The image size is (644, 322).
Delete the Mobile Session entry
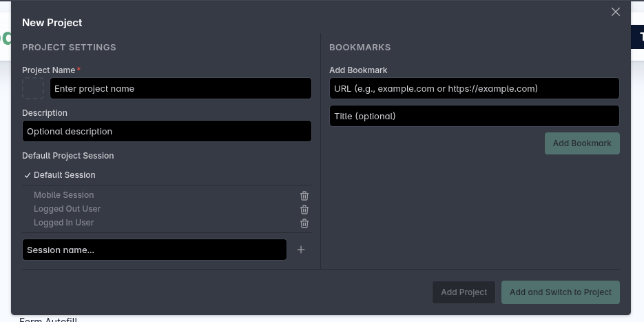[304, 196]
